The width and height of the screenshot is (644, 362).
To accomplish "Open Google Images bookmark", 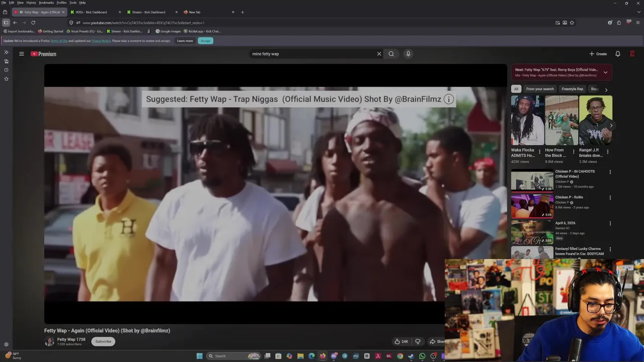I will tap(168, 31).
